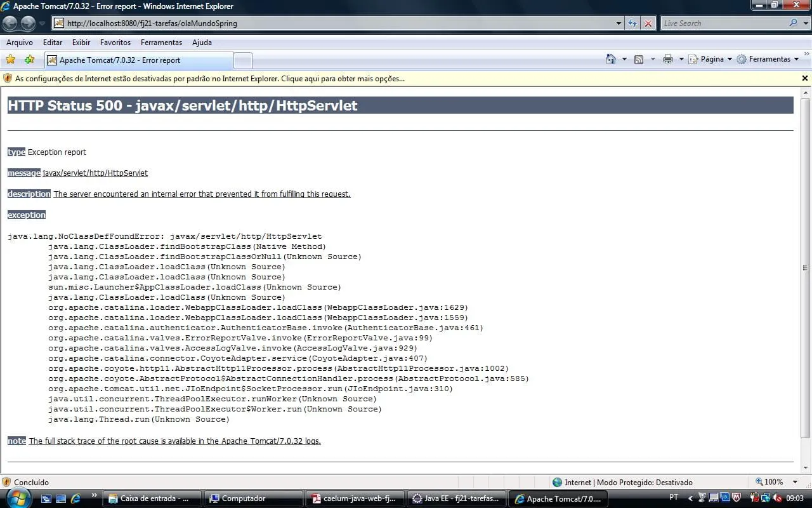Click the volume speaker tray icon
Screen dimensions: 812x508
tap(778, 498)
